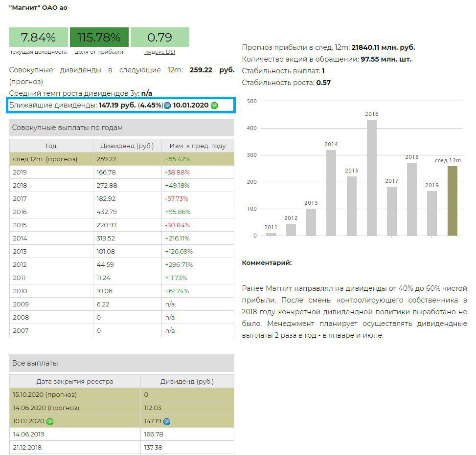The width and height of the screenshot is (476, 455).
Task: Click the 14.06.2019 registry date
Action: 28,434
